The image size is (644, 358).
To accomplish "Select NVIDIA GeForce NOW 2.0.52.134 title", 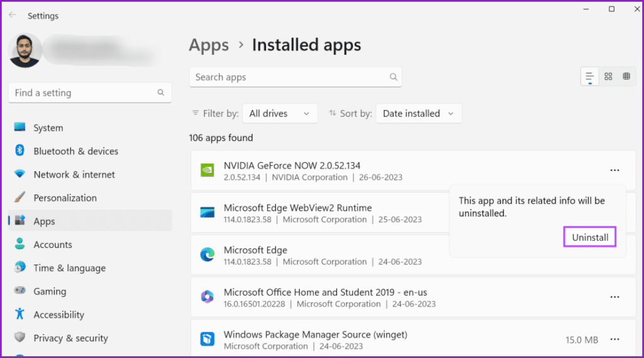I will click(292, 165).
